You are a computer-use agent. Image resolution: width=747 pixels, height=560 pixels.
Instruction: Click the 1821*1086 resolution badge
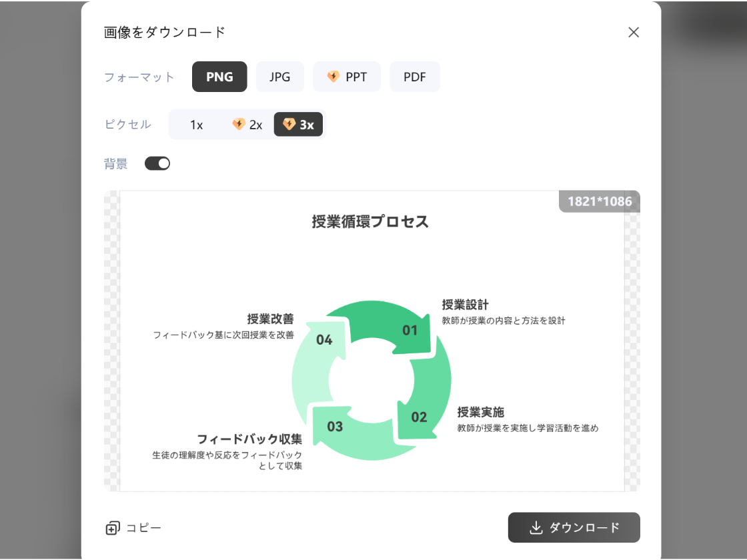point(598,201)
